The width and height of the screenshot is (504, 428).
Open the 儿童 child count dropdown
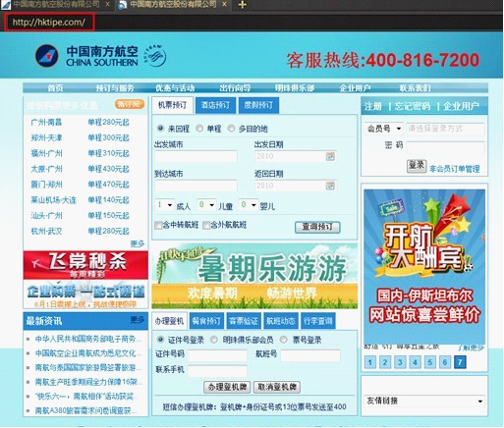(x=206, y=205)
